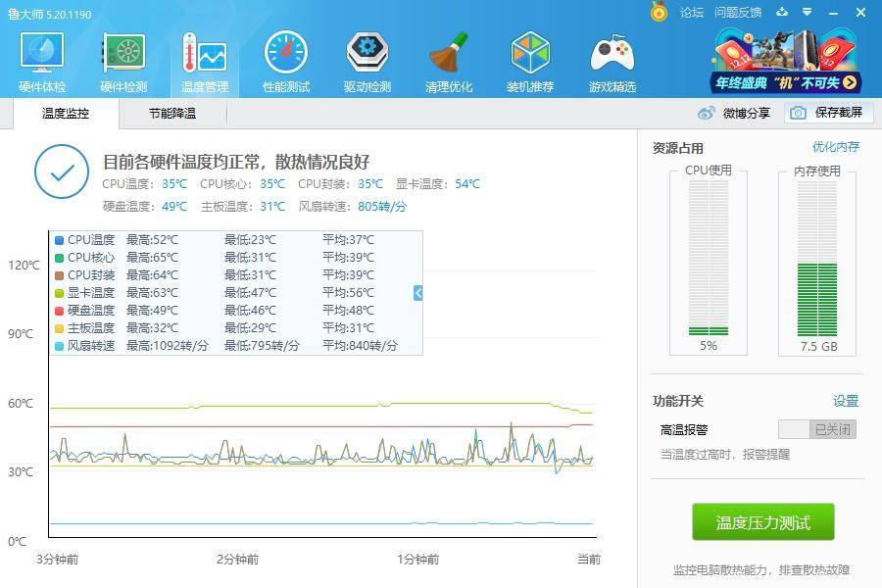Open 论坛 from the title bar
882x588 pixels.
click(x=690, y=14)
